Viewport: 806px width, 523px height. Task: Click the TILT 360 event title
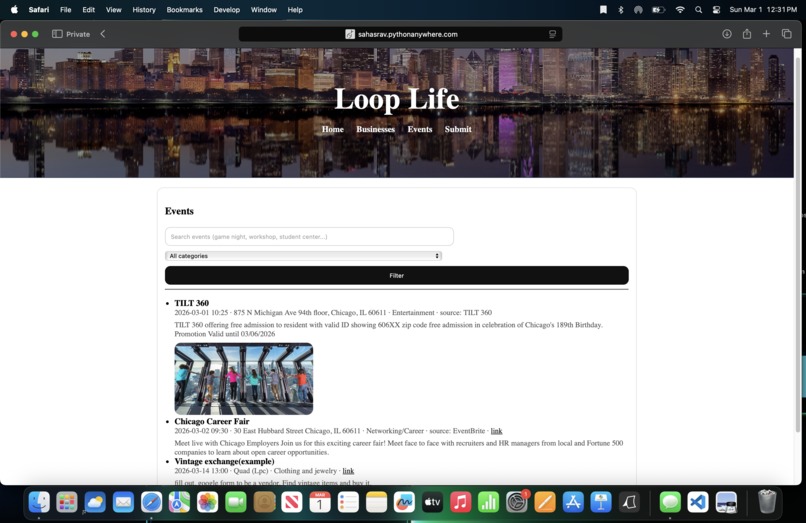point(191,303)
